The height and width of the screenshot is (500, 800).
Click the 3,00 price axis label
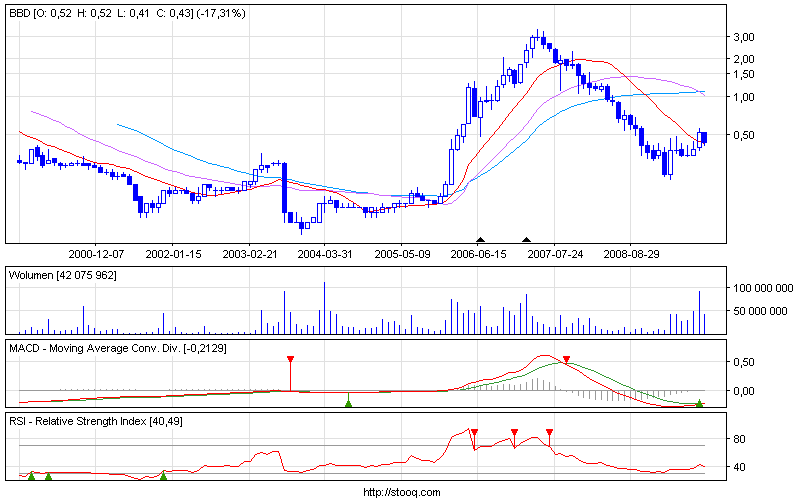pyautogui.click(x=743, y=37)
